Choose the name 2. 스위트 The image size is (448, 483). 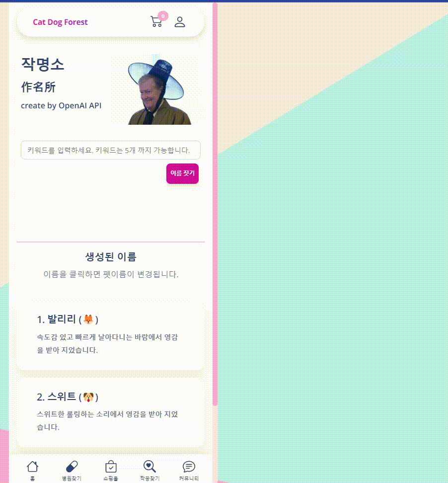[x=111, y=412]
